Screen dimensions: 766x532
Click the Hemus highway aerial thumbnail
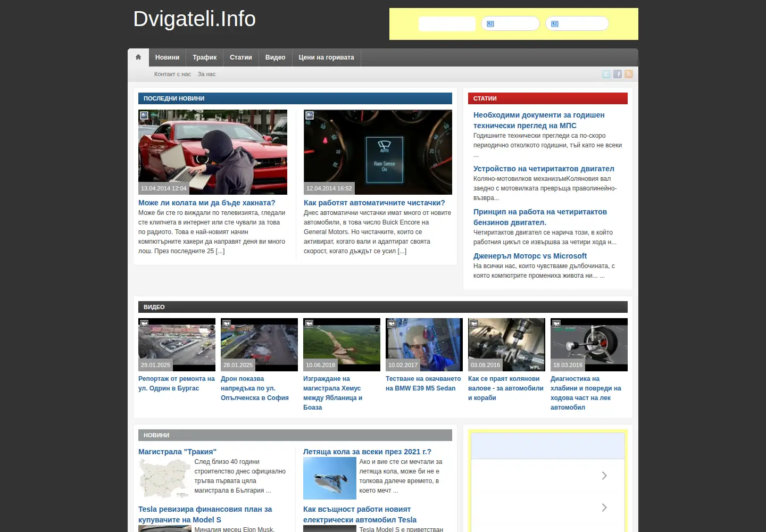(x=342, y=345)
